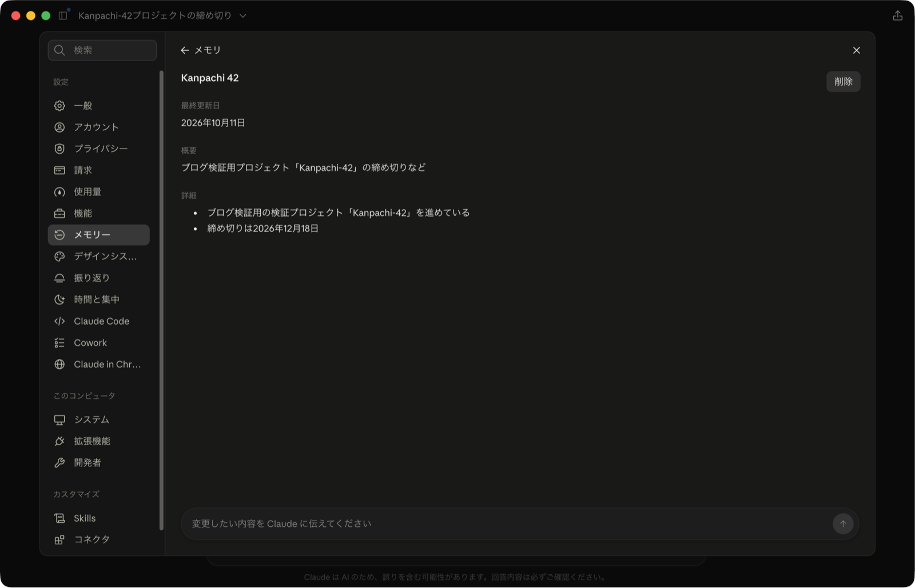Click the checklist icon for Cowork
Screen dimensions: 915x588
[x=59, y=343]
